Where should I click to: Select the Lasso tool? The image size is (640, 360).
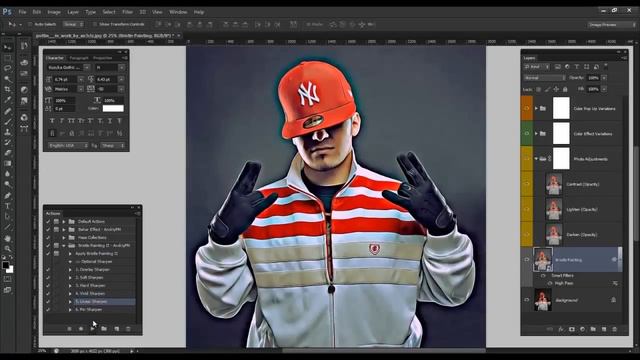[x=7, y=68]
